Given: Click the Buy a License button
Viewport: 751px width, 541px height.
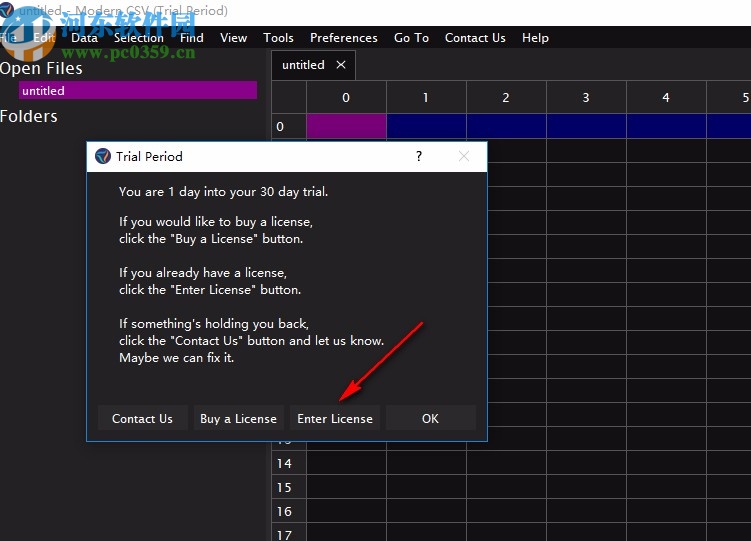Looking at the screenshot, I should coord(239,418).
